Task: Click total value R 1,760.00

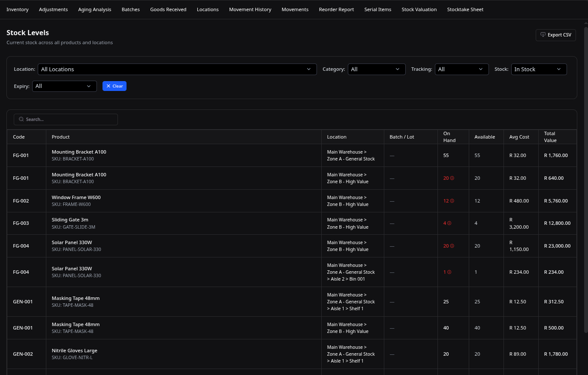Action: coord(556,155)
